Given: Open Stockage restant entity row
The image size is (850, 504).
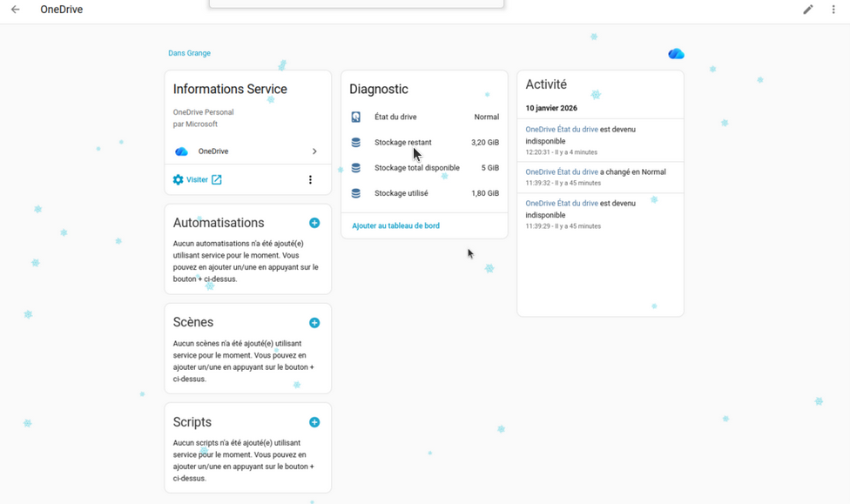Looking at the screenshot, I should 424,142.
